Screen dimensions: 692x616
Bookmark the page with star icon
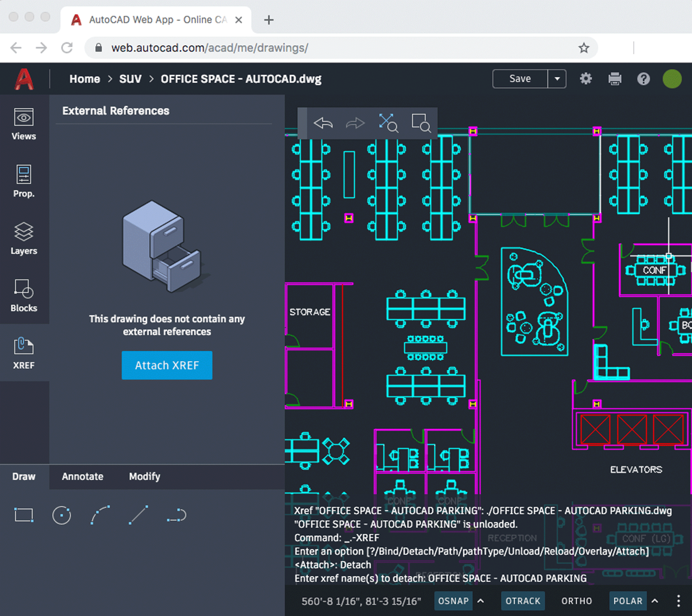pyautogui.click(x=584, y=48)
